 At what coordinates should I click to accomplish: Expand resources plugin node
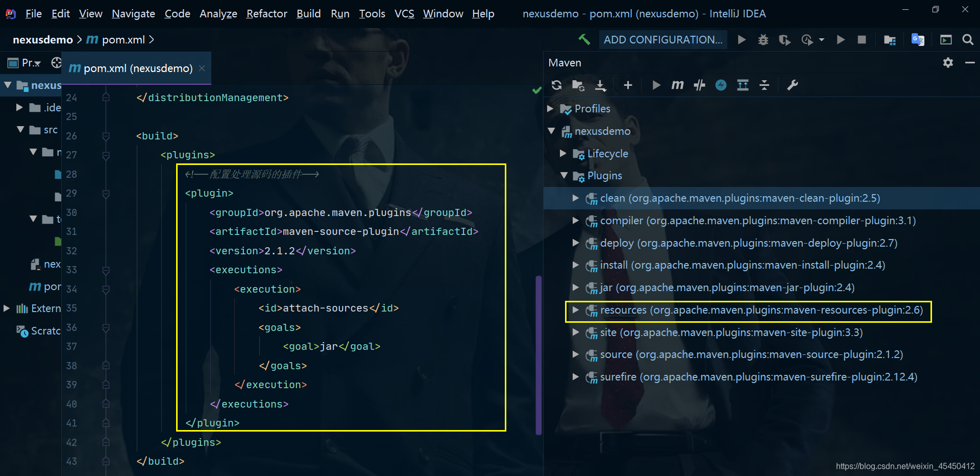(x=576, y=310)
